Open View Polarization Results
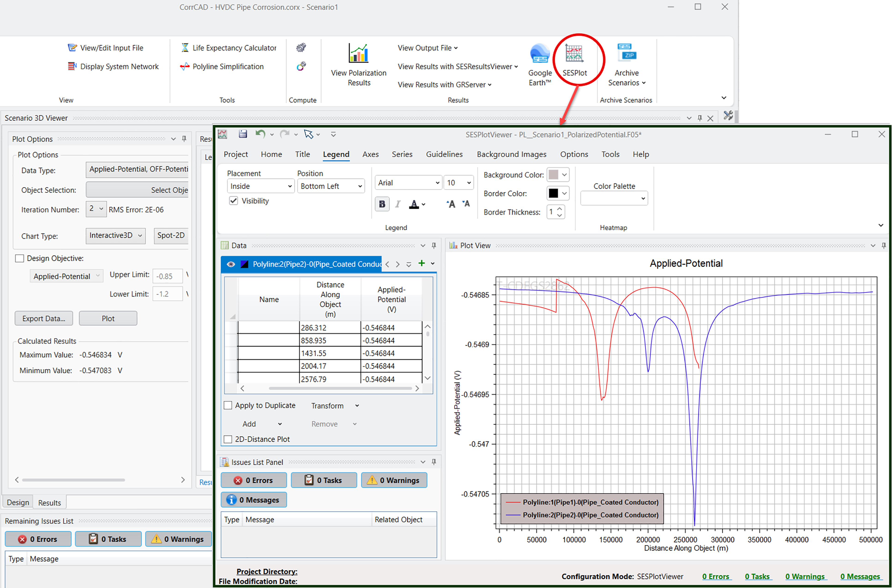The height and width of the screenshot is (588, 892). click(x=358, y=65)
